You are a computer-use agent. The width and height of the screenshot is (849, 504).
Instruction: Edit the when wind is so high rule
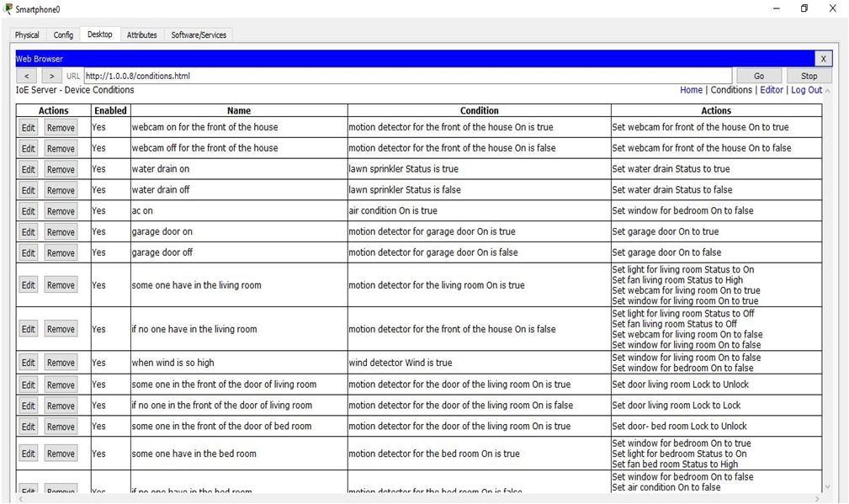pyautogui.click(x=28, y=363)
